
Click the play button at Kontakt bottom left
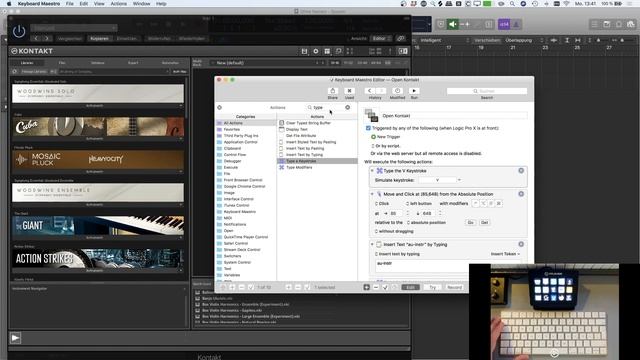(16, 338)
